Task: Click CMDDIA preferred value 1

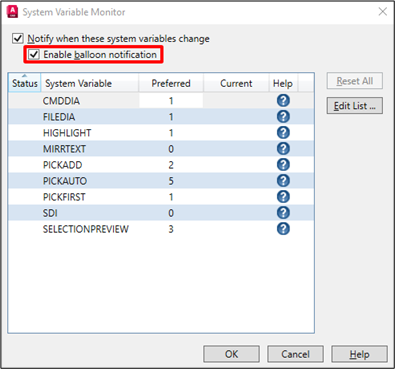Action: (x=171, y=101)
